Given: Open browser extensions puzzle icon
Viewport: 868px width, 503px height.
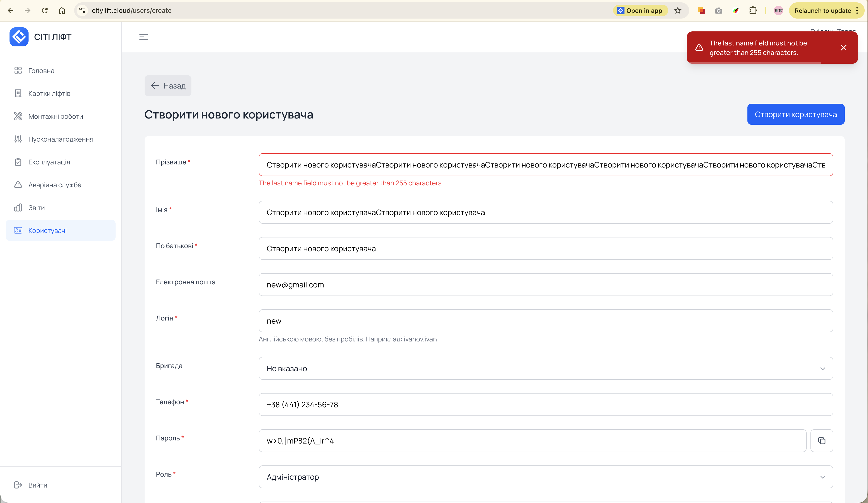Looking at the screenshot, I should (x=753, y=11).
